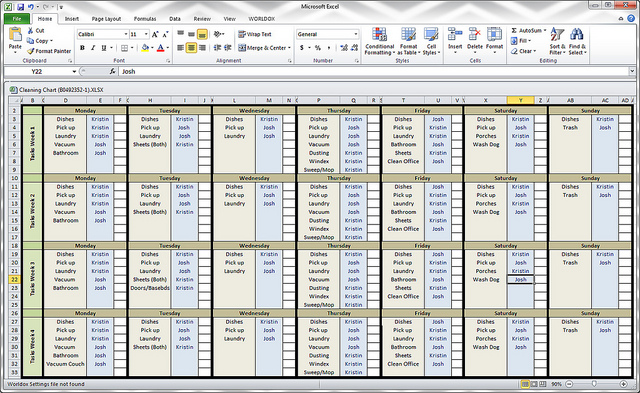
Task: Increase font size with Grow Font icon
Action: click(x=155, y=34)
